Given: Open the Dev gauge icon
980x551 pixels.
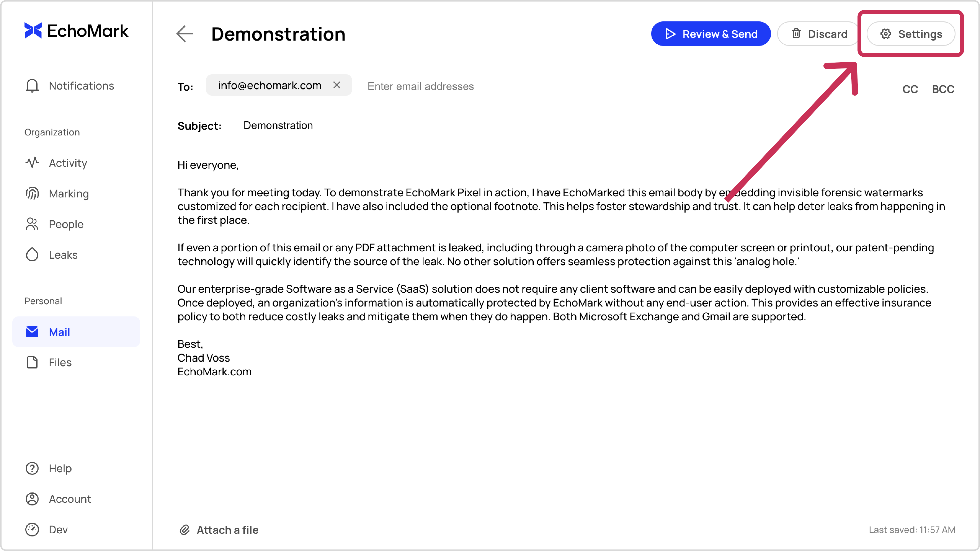Looking at the screenshot, I should click(32, 530).
